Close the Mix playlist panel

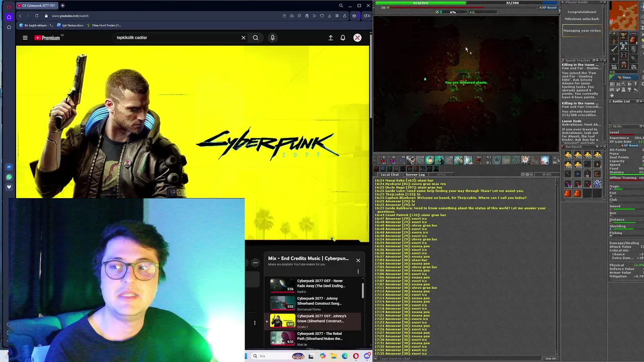[358, 260]
